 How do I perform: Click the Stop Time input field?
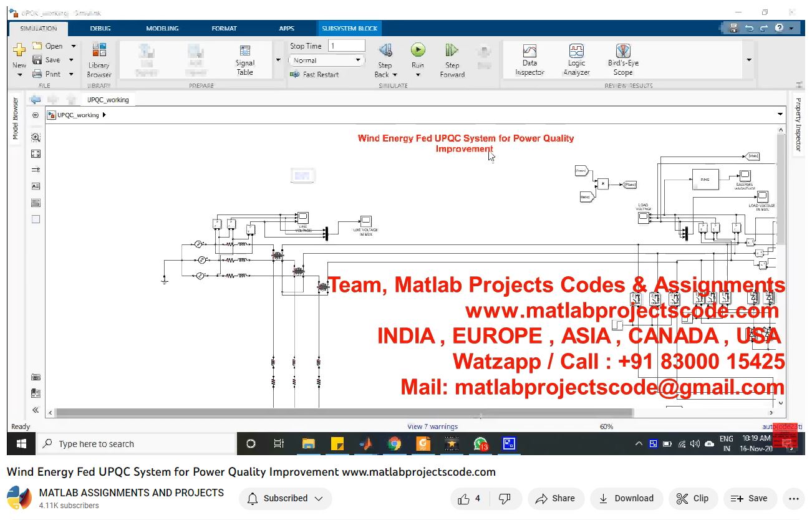(x=346, y=46)
